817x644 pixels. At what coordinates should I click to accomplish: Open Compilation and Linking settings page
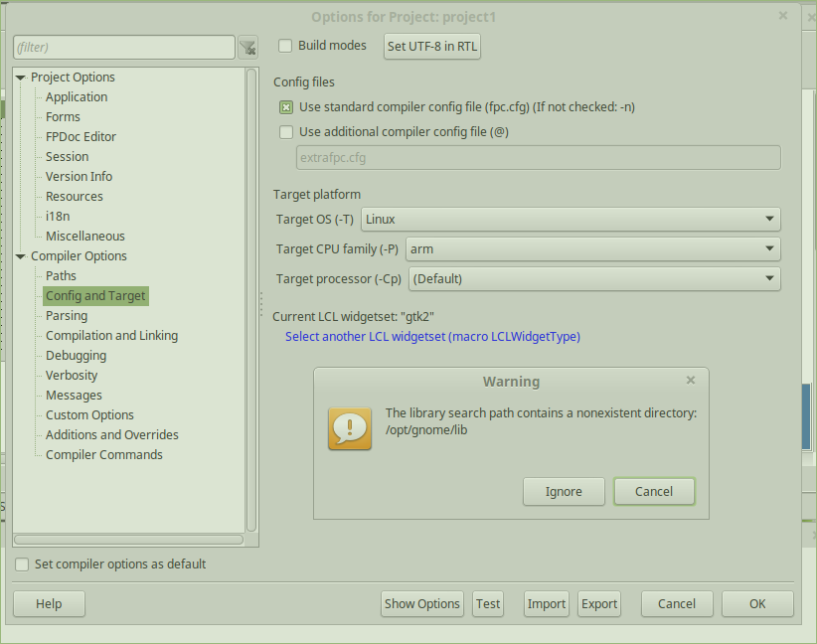pyautogui.click(x=111, y=336)
